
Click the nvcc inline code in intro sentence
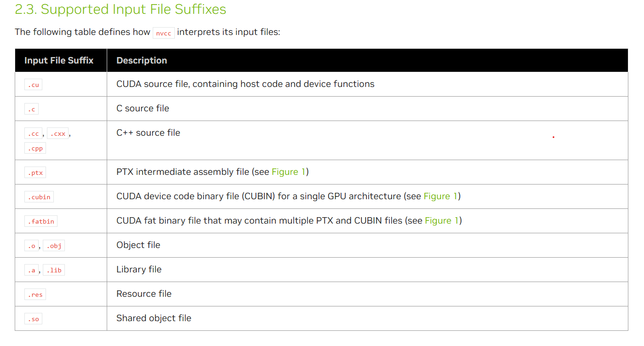tap(163, 33)
